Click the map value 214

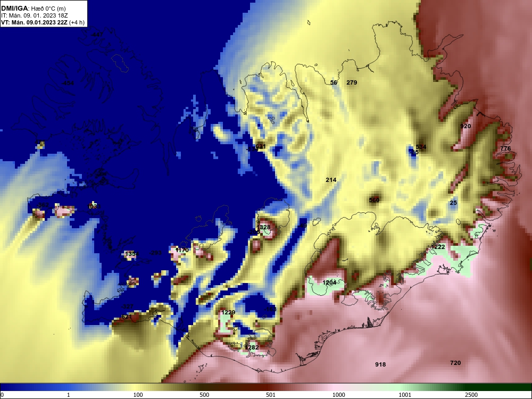pyautogui.click(x=331, y=180)
